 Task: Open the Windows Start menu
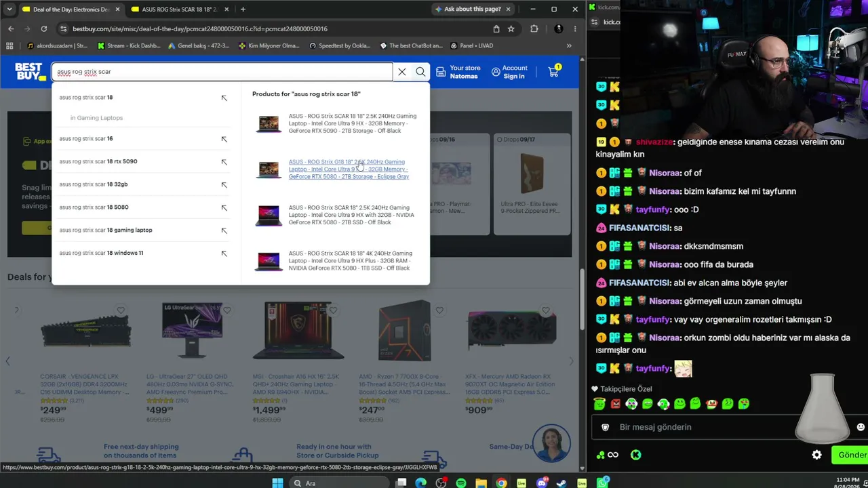tap(277, 483)
